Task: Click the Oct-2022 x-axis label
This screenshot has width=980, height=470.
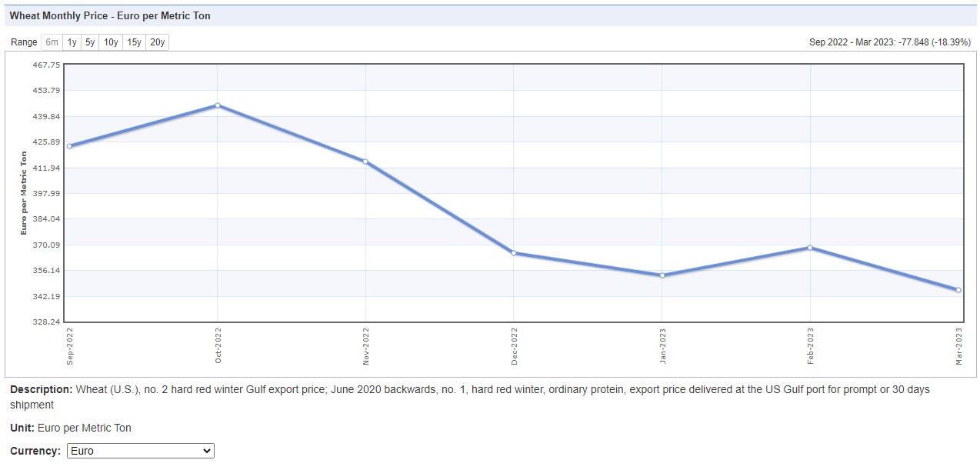Action: (x=218, y=345)
